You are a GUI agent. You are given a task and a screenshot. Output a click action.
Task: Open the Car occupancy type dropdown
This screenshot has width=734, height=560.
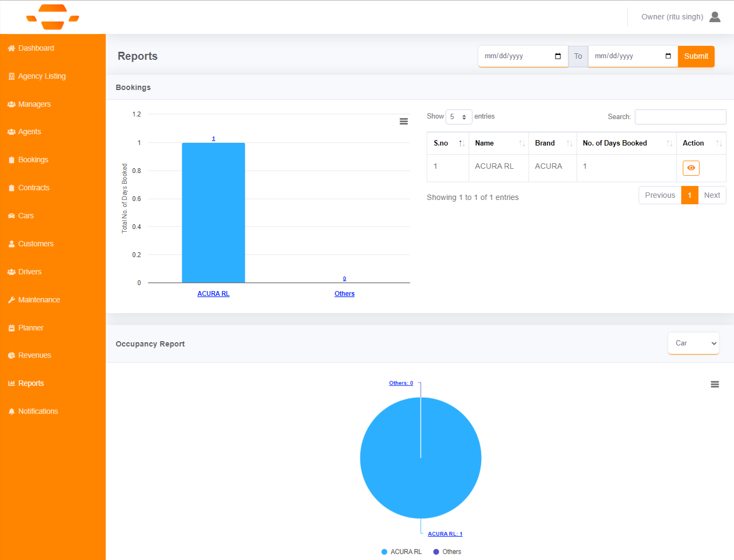click(x=693, y=343)
